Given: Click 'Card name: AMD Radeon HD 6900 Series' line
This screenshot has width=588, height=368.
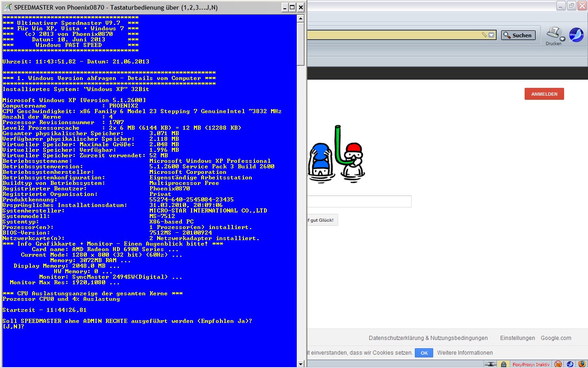Looking at the screenshot, I should [x=105, y=249].
